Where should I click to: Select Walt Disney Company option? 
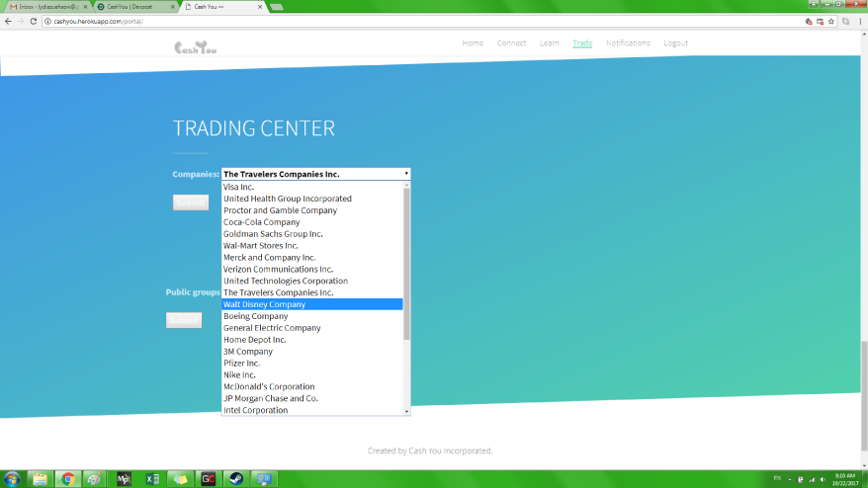click(x=312, y=304)
